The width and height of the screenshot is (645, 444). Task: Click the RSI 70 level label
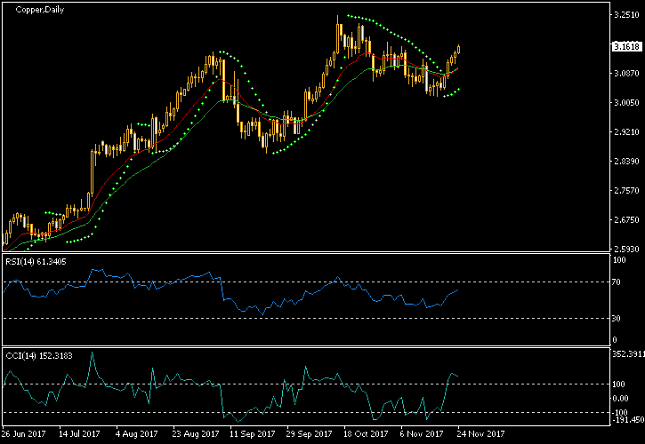coord(616,282)
